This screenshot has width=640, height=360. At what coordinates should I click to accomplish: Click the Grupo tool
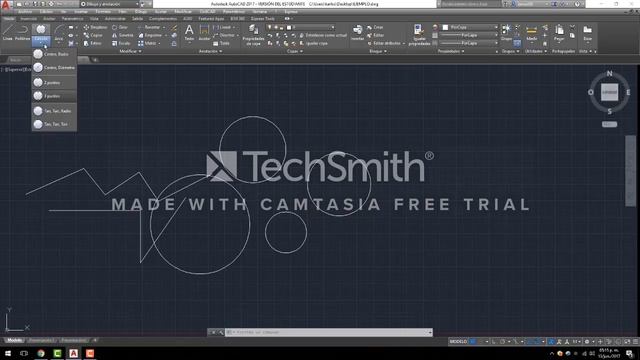506,32
